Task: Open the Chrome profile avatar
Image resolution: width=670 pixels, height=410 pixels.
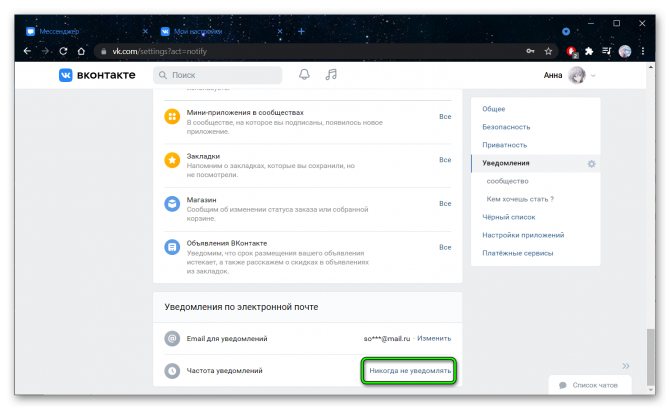Action: 625,51
